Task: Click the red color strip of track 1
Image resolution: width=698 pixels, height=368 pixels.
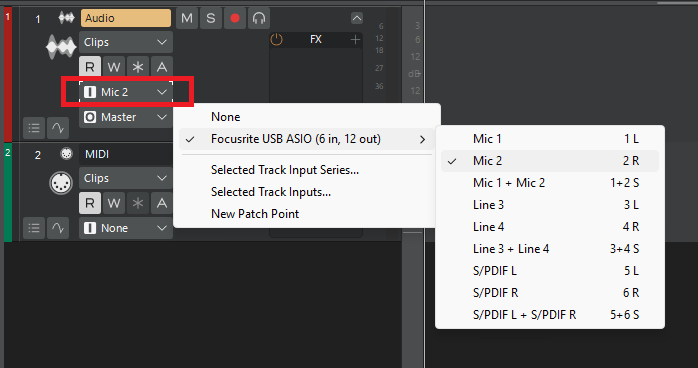Action: 8,75
